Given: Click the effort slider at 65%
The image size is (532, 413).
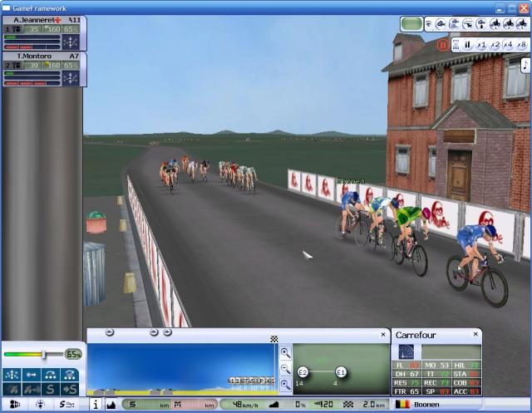Looking at the screenshot, I should click(x=44, y=355).
